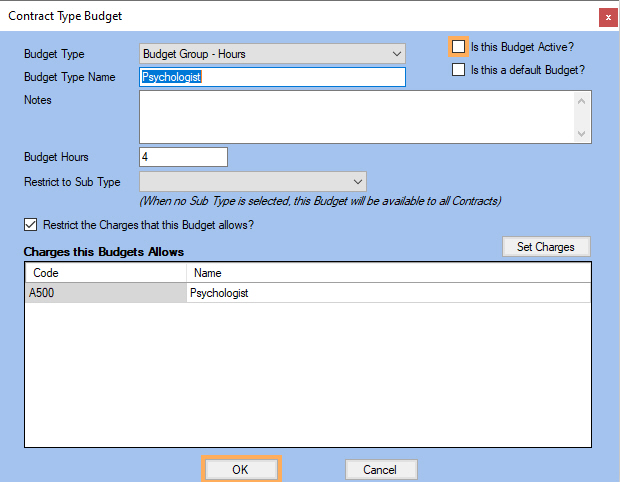The height and width of the screenshot is (482, 620).
Task: Open the Budget Type dropdown
Action: tap(272, 54)
